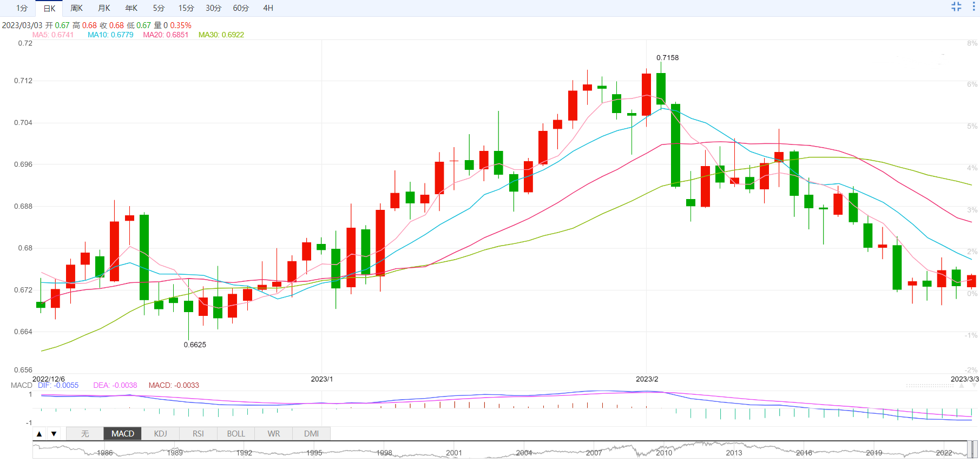Click the dotted drag grip above MACD panel
Viewport: 980px width, 476px height.
[x=930, y=386]
